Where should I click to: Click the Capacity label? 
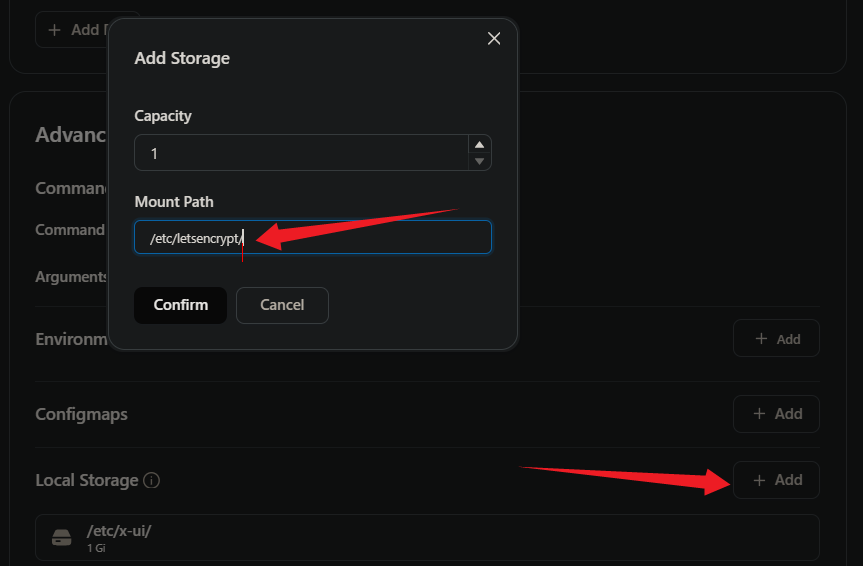tap(163, 116)
